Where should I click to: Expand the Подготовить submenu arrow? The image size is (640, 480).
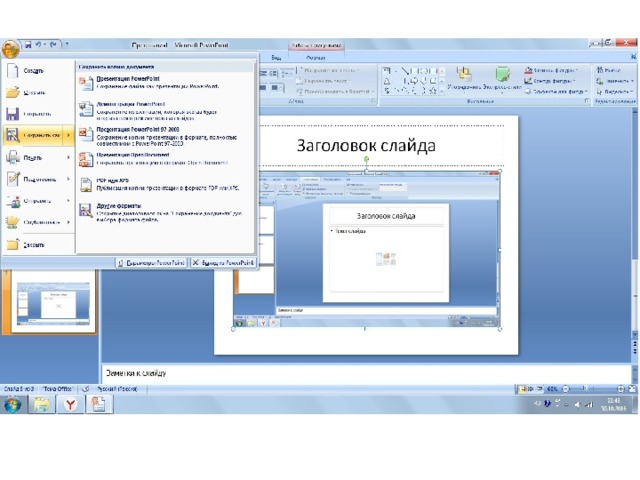click(69, 179)
